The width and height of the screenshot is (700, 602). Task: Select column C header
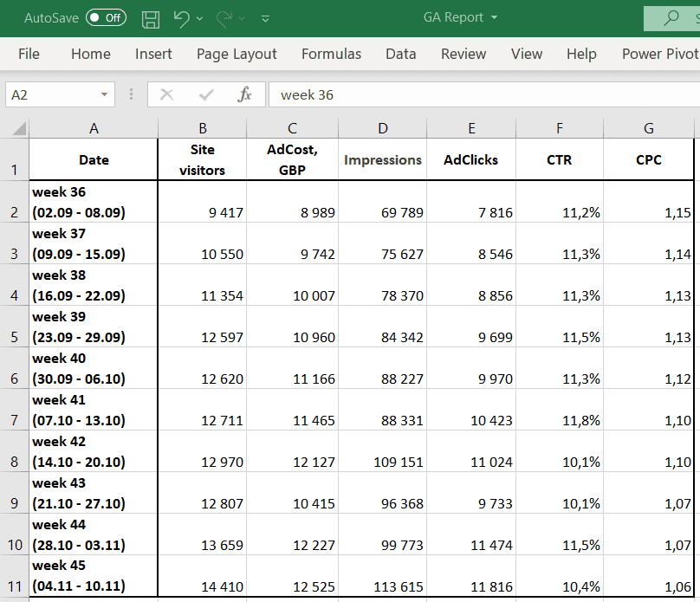pyautogui.click(x=293, y=128)
